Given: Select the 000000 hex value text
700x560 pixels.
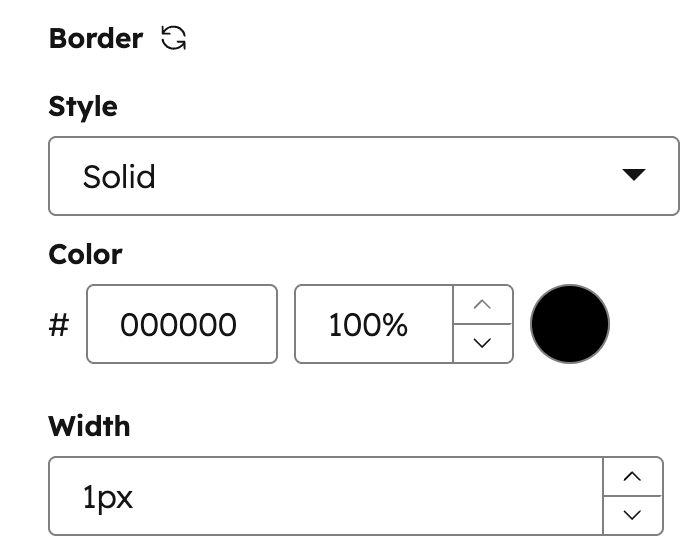Looking at the screenshot, I should (x=179, y=325).
